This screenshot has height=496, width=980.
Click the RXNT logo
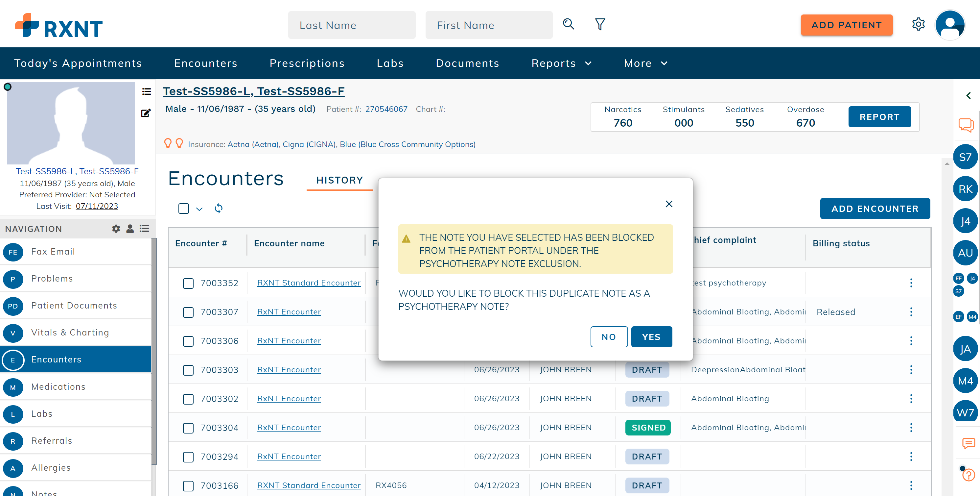point(59,25)
